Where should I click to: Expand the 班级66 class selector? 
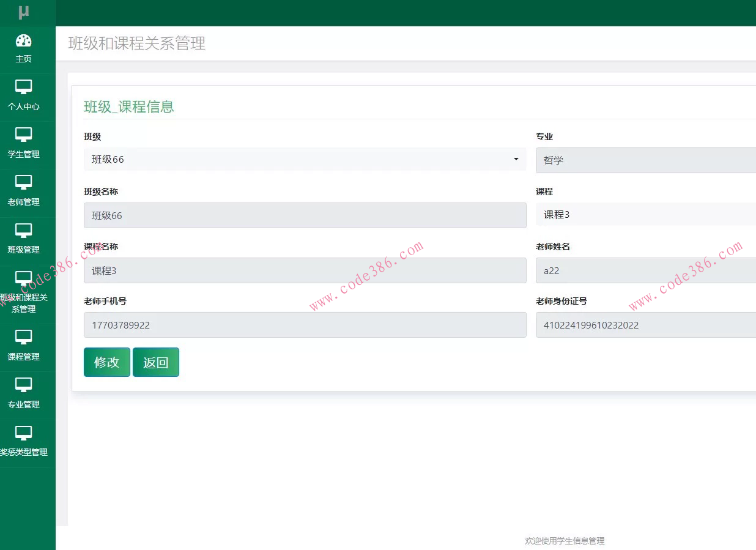[305, 159]
